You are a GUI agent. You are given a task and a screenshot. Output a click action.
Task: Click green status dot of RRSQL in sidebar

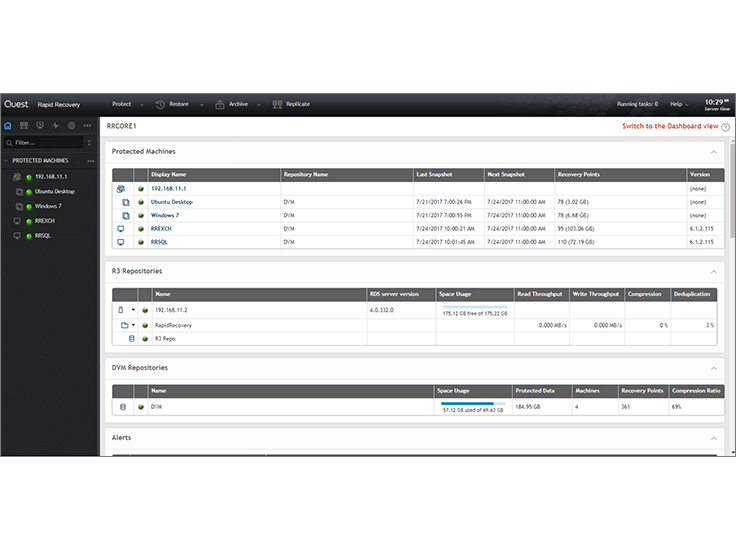tap(29, 236)
